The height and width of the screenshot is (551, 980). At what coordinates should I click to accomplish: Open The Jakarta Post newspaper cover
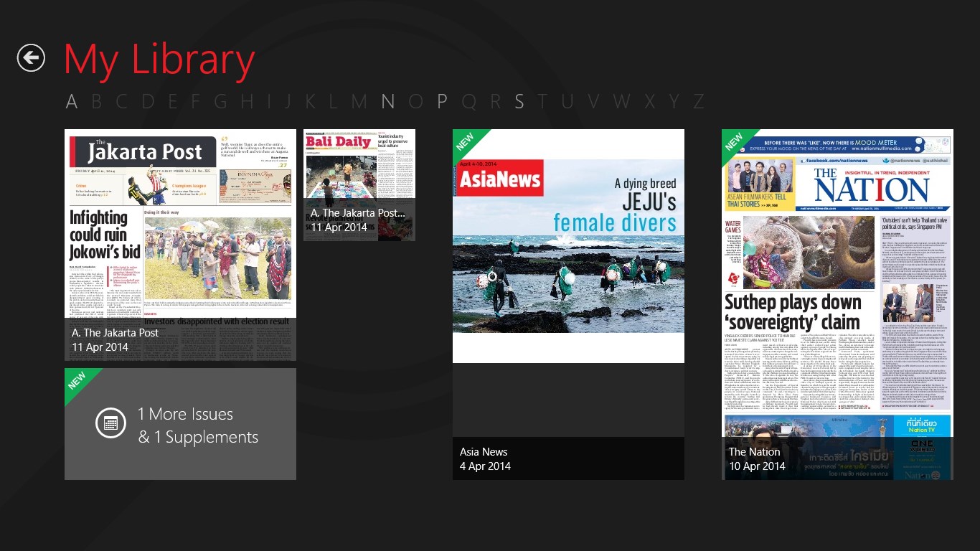click(x=180, y=230)
